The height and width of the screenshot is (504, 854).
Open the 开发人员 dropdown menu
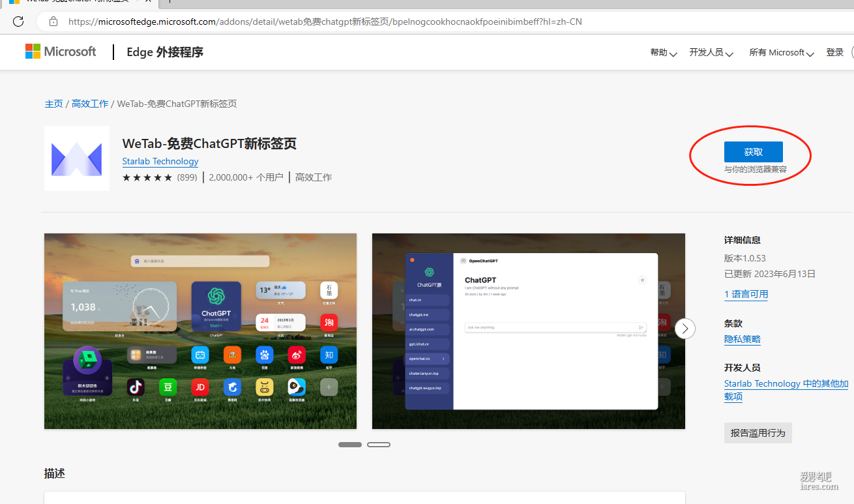(x=711, y=53)
